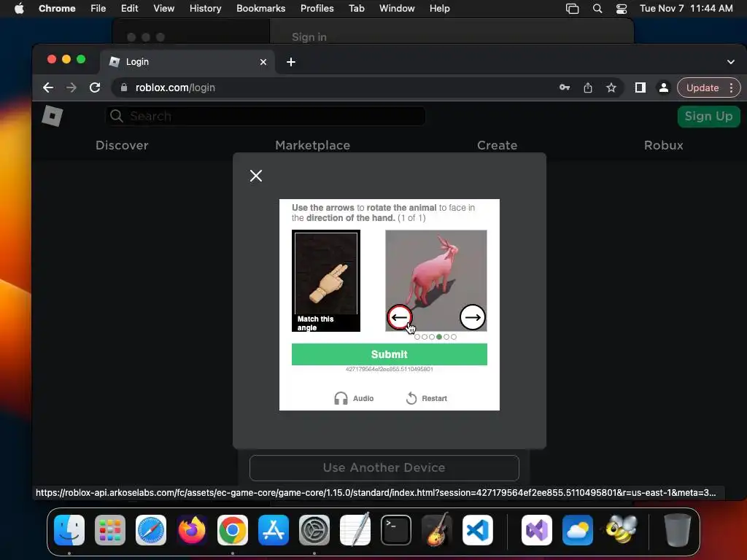The height and width of the screenshot is (560, 747).
Task: Focus the Roblox Search field
Action: (x=265, y=116)
